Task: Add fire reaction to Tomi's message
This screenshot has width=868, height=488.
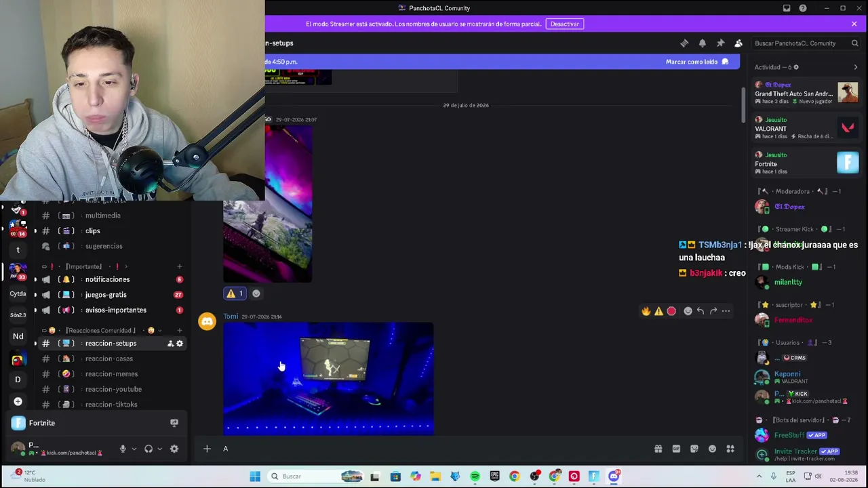Action: point(646,311)
